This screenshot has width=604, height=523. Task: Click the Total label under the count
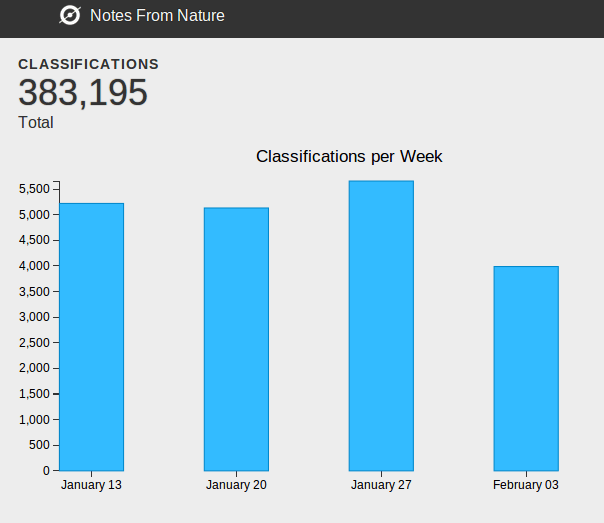coord(36,123)
